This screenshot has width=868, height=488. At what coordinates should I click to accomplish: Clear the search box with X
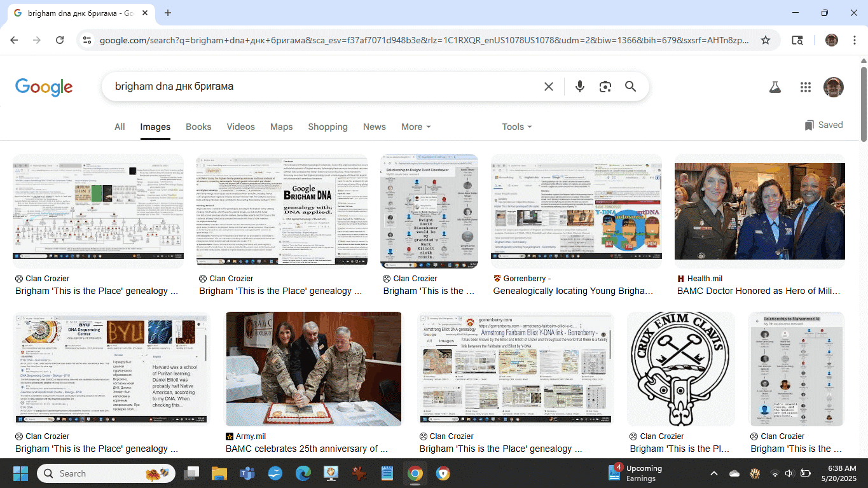pyautogui.click(x=549, y=87)
